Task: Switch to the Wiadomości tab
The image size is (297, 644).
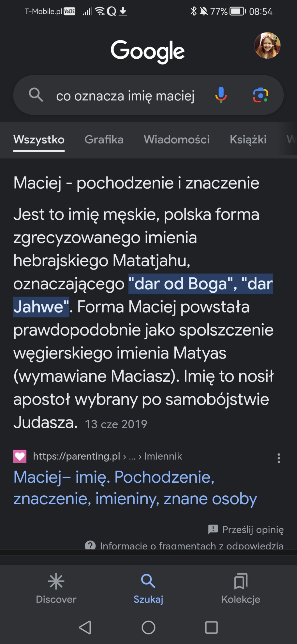Action: 177,140
